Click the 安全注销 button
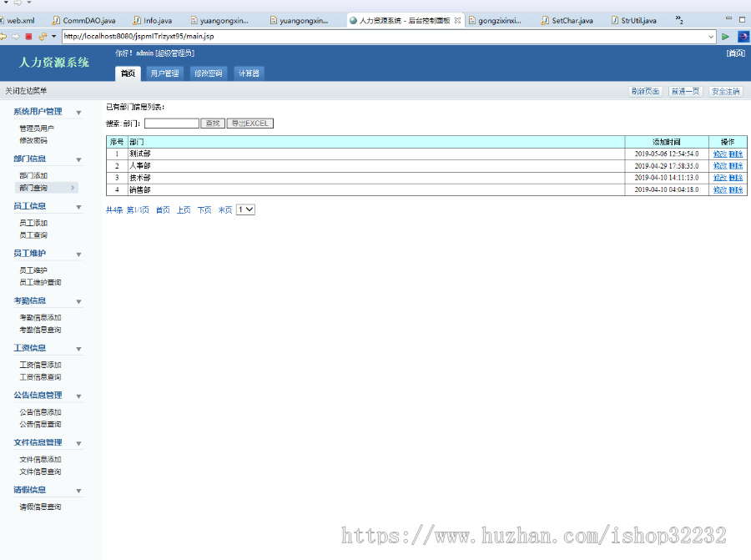Screen dimensions: 751x560 click(x=726, y=92)
